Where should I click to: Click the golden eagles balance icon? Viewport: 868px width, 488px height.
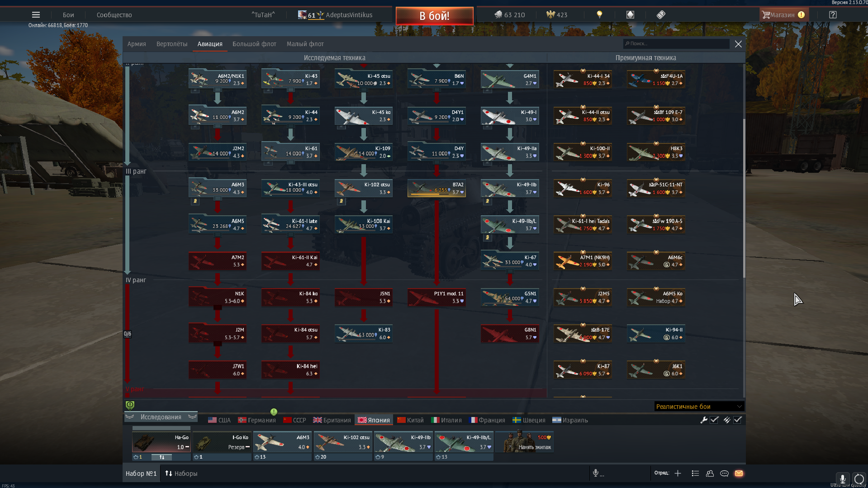tap(550, 15)
